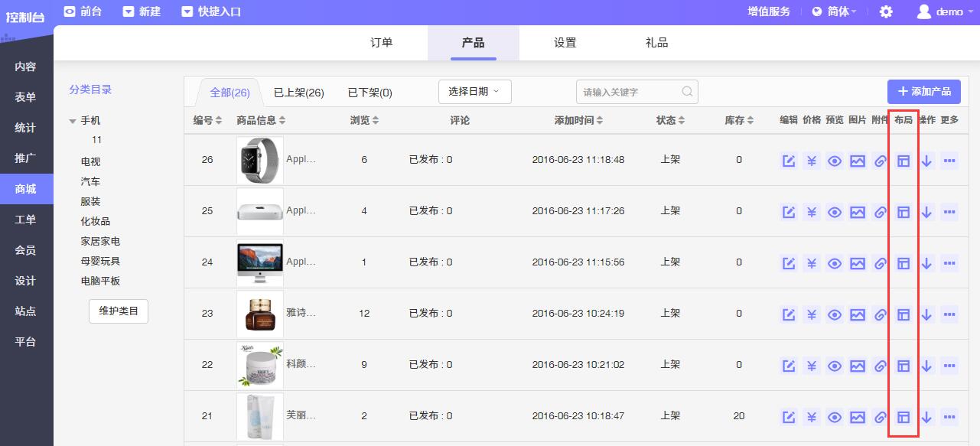Click the image icon for product 24
The height and width of the screenshot is (446, 980).
(x=858, y=263)
